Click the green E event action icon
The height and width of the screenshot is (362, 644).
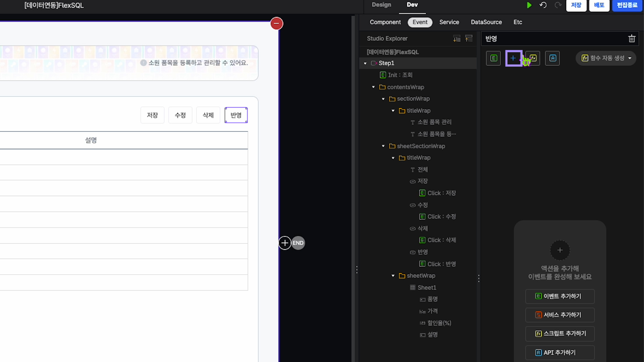[x=493, y=58]
